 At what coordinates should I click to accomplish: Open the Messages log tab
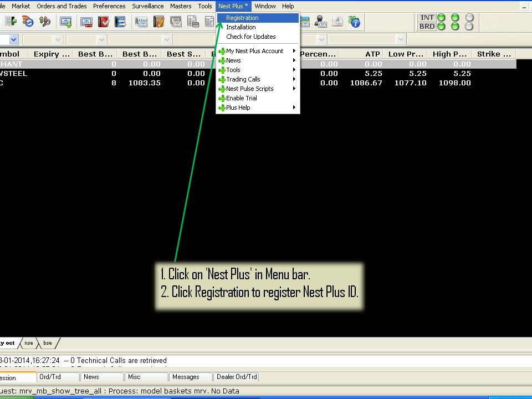(190, 377)
